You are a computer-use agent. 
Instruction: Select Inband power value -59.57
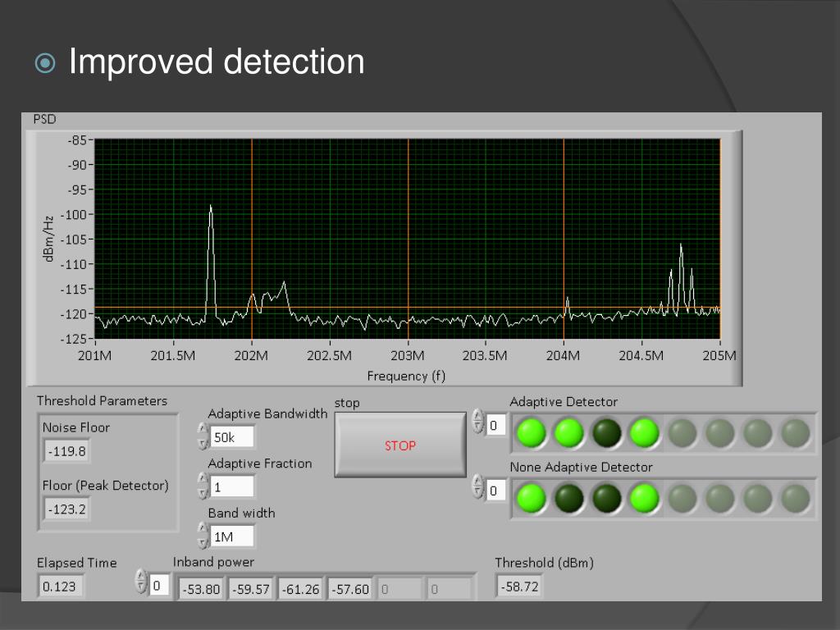coord(251,589)
